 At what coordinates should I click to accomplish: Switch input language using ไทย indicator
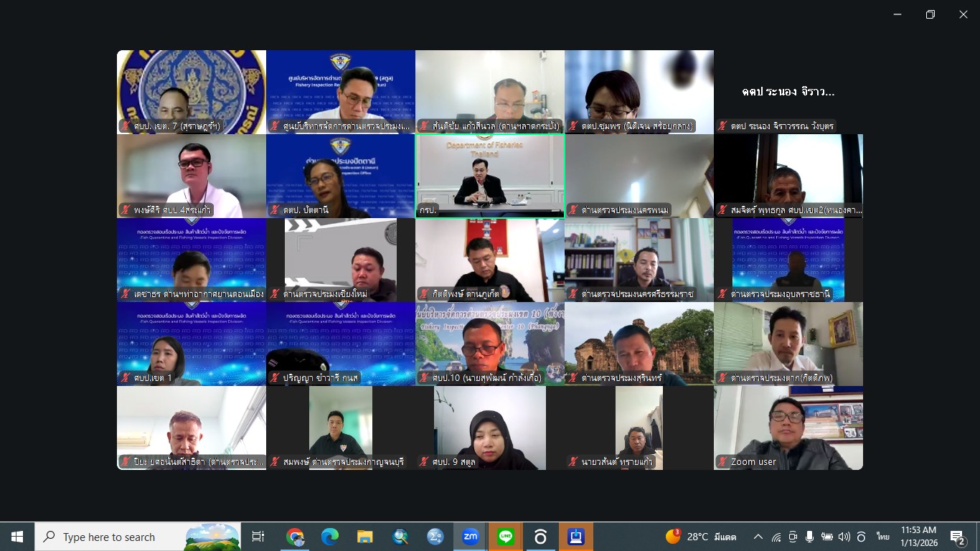(882, 537)
